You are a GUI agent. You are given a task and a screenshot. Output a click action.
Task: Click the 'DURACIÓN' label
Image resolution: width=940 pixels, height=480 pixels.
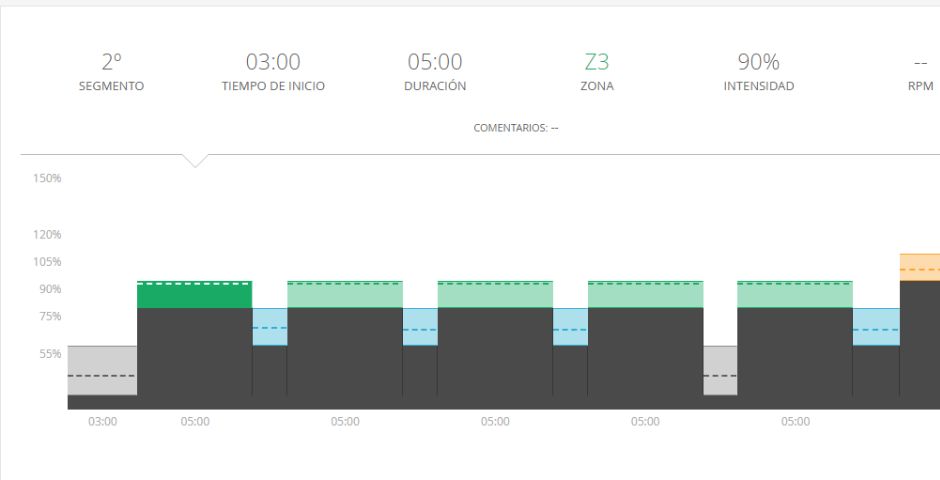coord(435,86)
